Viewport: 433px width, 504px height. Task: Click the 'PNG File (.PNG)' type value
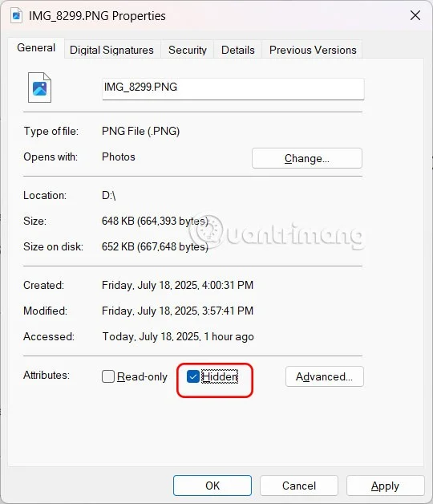pyautogui.click(x=140, y=131)
